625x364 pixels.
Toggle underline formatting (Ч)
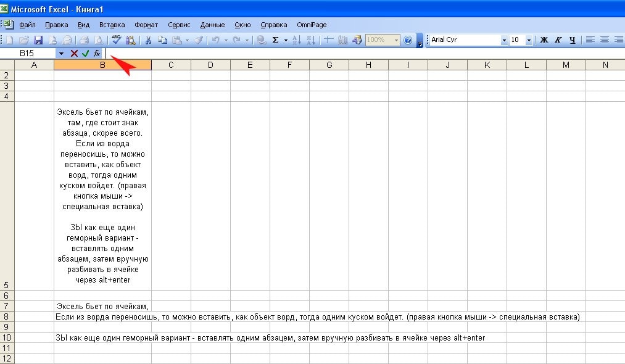click(573, 40)
